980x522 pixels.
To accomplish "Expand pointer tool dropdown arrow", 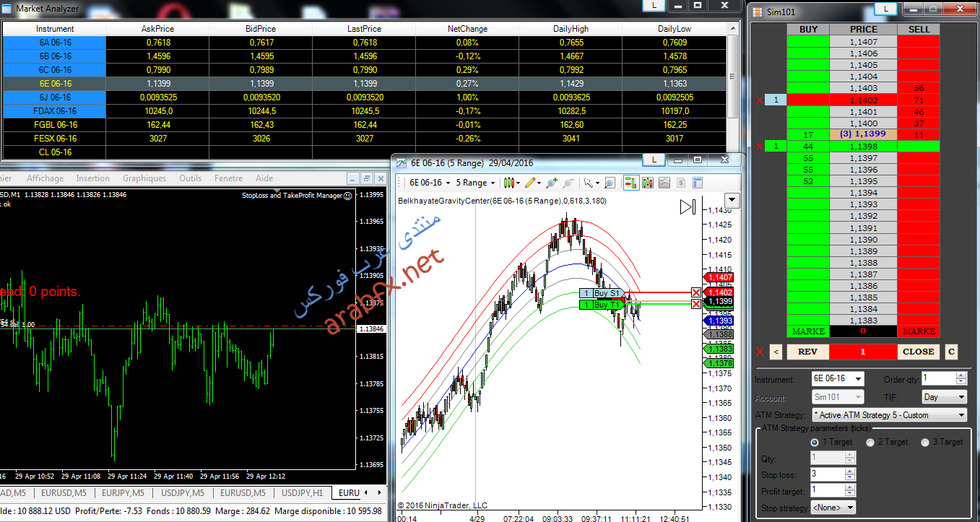I will point(597,183).
